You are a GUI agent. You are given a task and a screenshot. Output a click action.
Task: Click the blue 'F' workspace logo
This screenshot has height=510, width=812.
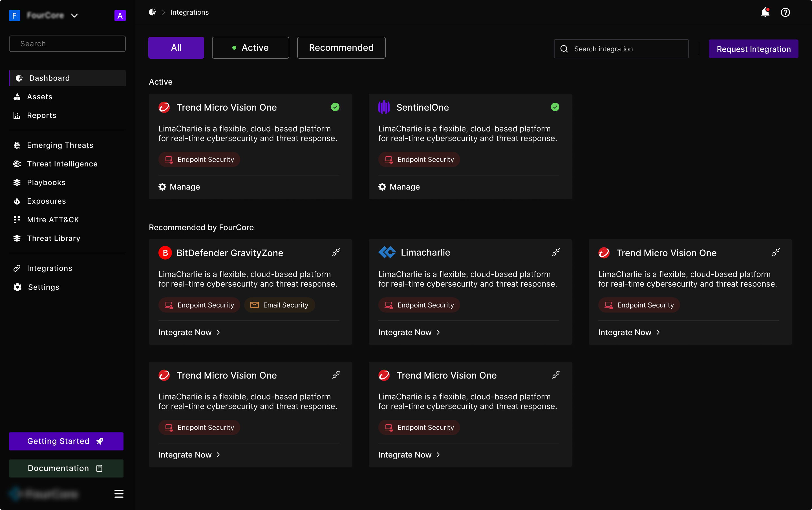click(x=14, y=16)
